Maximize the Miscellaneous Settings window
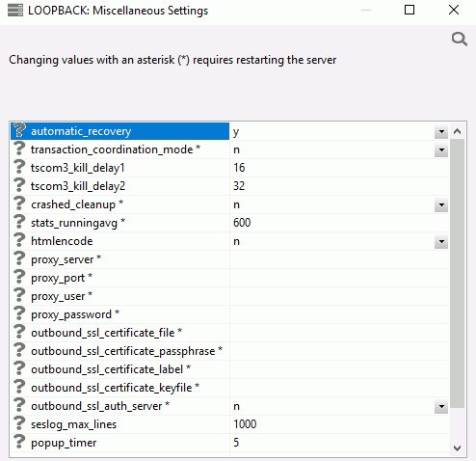 click(410, 10)
